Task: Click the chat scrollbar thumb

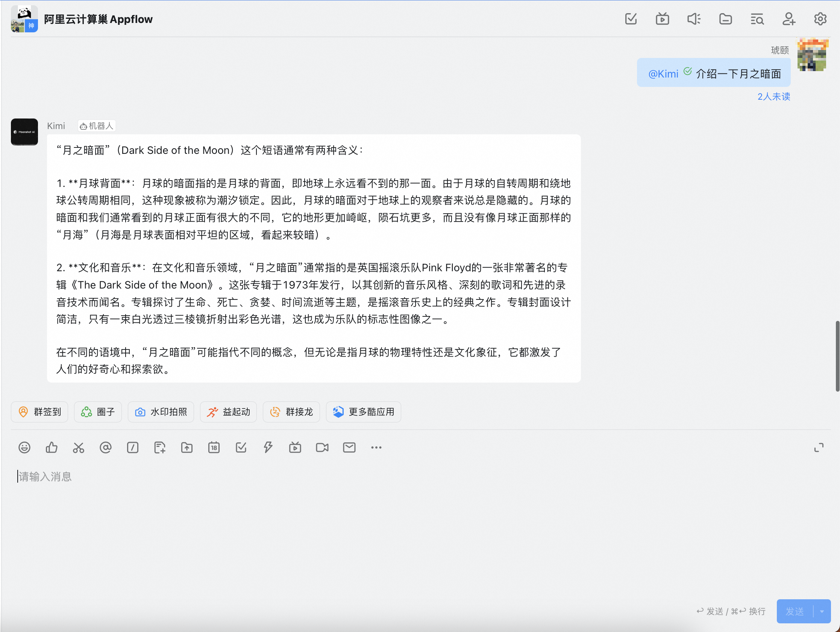Action: (x=837, y=356)
